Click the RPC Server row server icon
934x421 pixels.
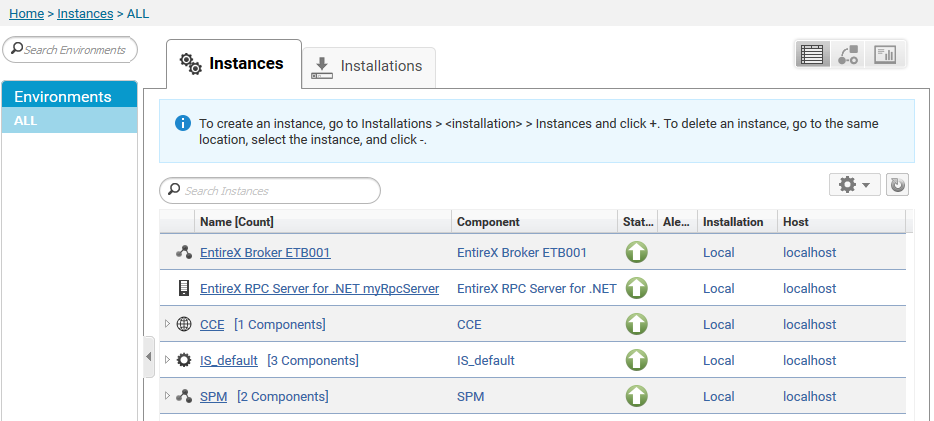(184, 288)
